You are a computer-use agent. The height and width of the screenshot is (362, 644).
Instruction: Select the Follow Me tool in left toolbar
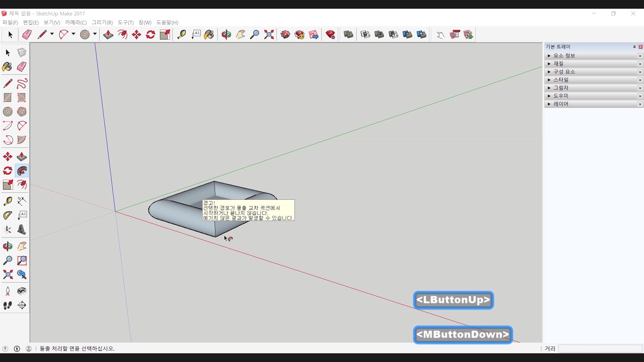[x=22, y=171]
